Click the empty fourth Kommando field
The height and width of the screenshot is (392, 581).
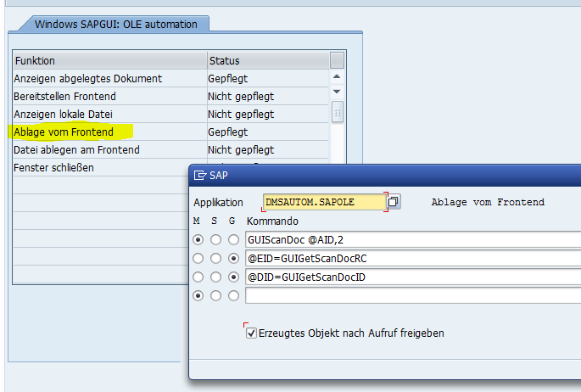click(413, 295)
